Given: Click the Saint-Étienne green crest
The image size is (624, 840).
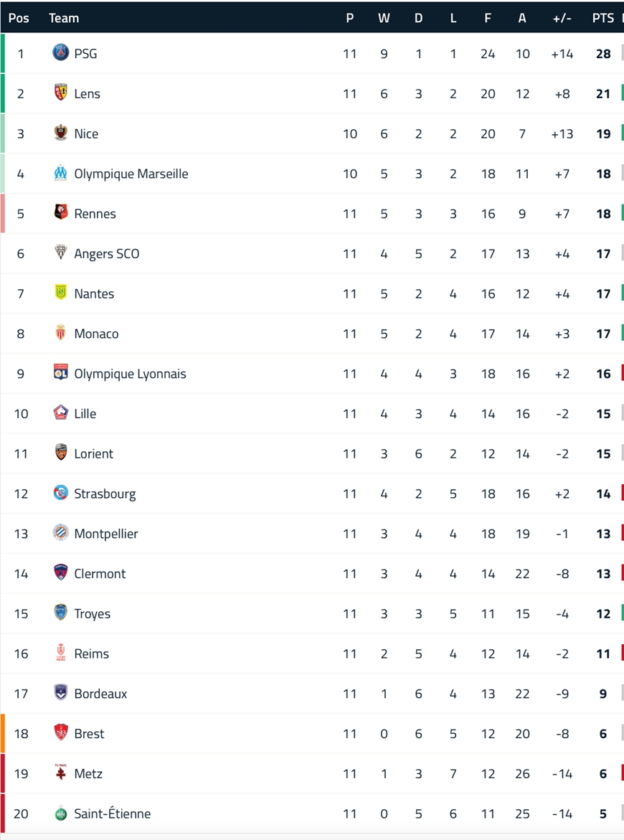Looking at the screenshot, I should pos(60,813).
